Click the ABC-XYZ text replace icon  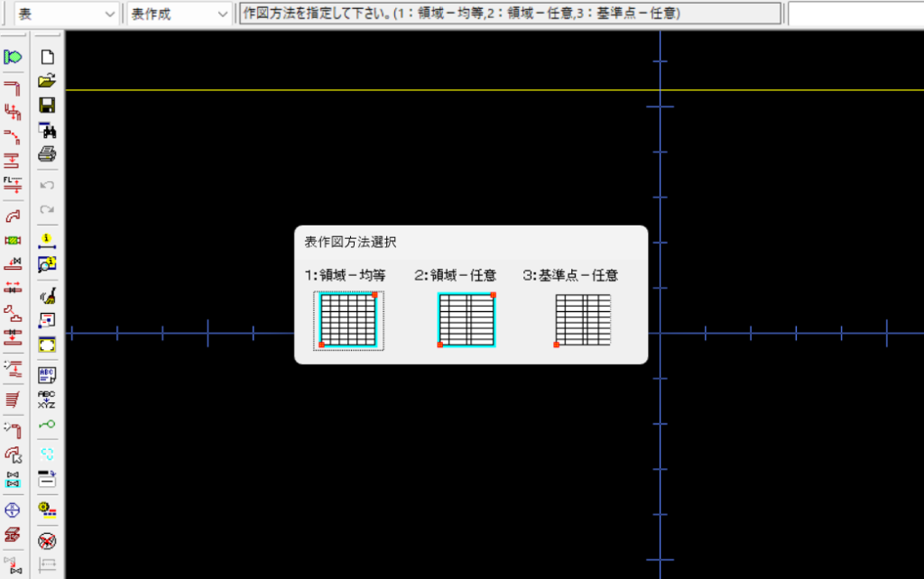point(47,399)
